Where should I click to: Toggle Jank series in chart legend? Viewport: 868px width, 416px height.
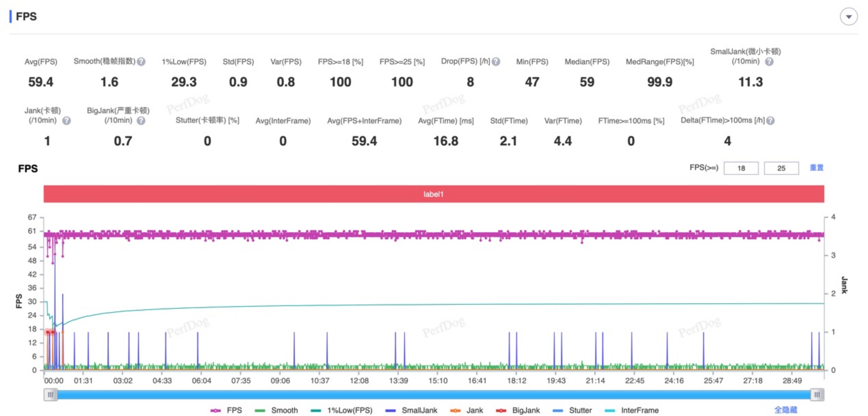point(467,410)
